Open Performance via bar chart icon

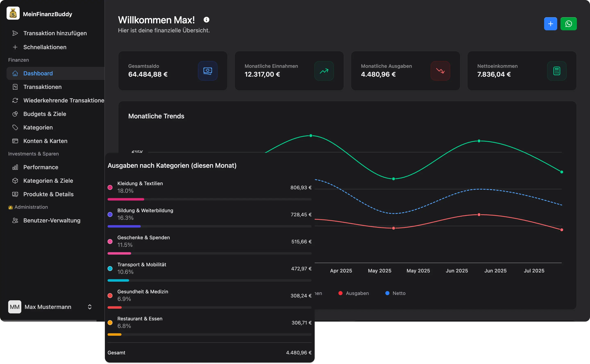pos(15,167)
